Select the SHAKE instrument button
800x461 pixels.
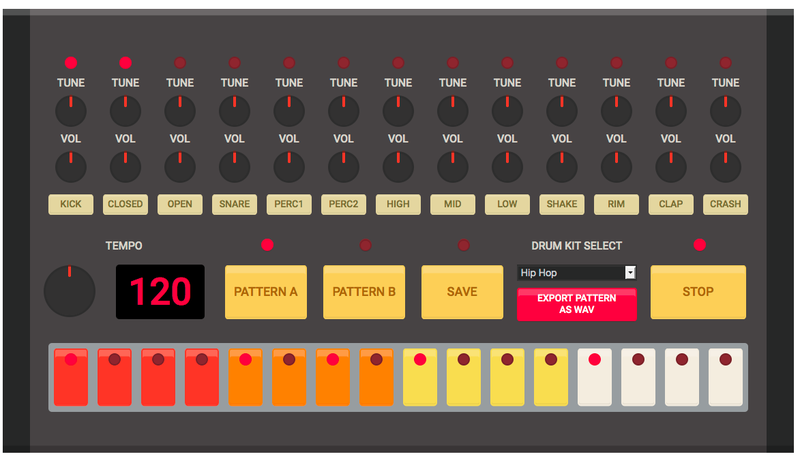pyautogui.click(x=562, y=204)
